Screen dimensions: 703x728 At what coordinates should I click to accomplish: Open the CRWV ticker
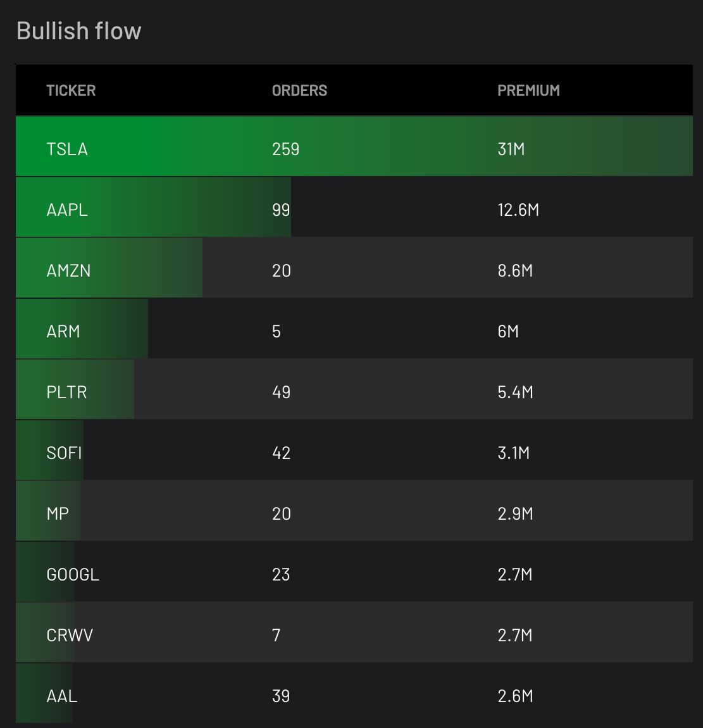coord(70,636)
